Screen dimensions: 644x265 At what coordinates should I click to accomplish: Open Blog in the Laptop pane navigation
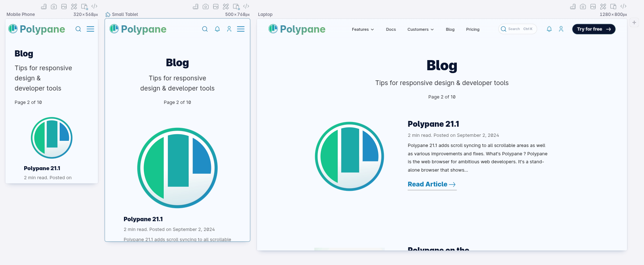[450, 29]
